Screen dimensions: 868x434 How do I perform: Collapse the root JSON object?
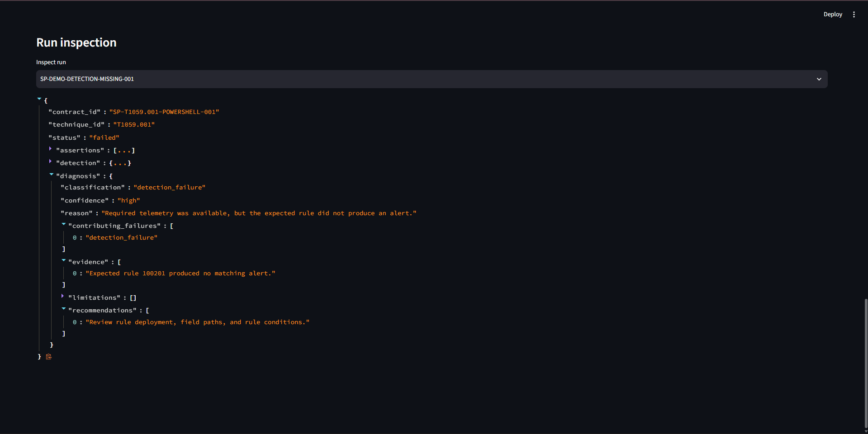[39, 99]
